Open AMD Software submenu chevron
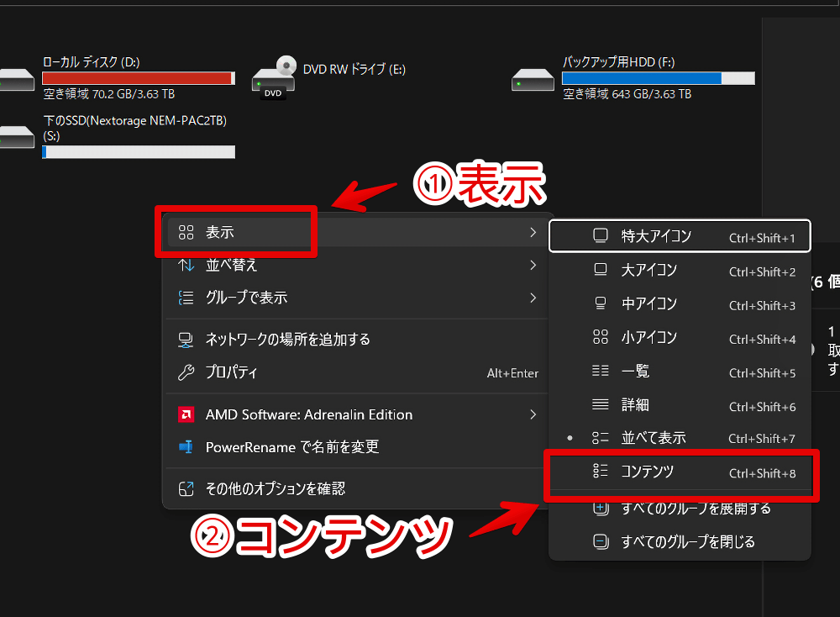 click(x=533, y=414)
